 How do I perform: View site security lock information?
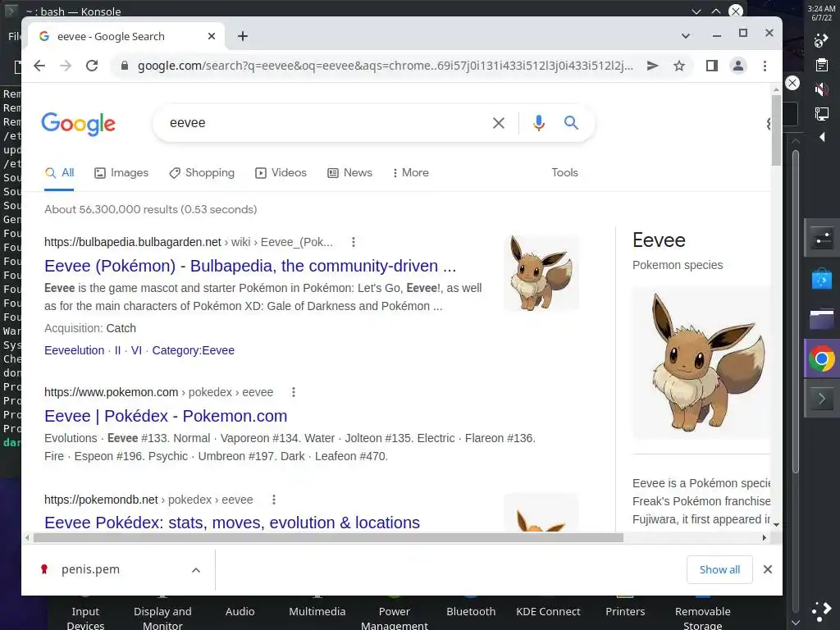coord(125,66)
